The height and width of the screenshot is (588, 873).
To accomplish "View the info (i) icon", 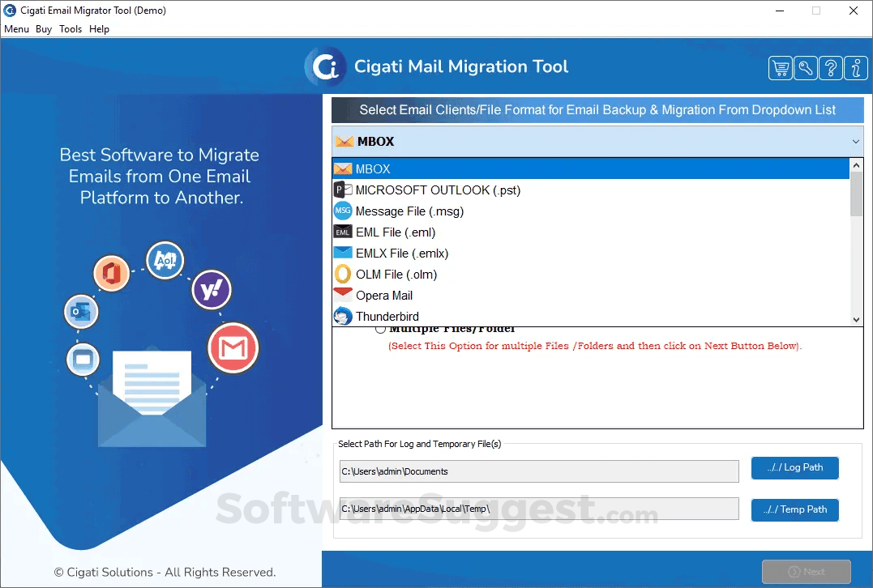I will click(855, 68).
